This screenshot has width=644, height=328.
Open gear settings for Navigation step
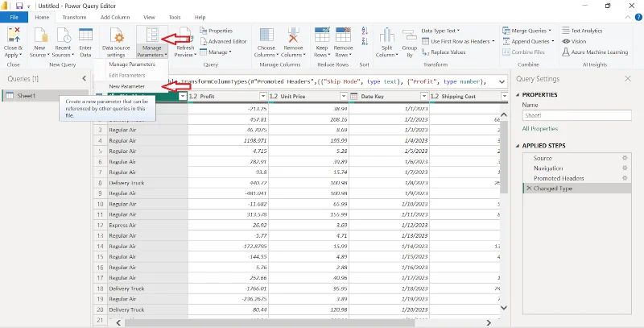(x=625, y=168)
